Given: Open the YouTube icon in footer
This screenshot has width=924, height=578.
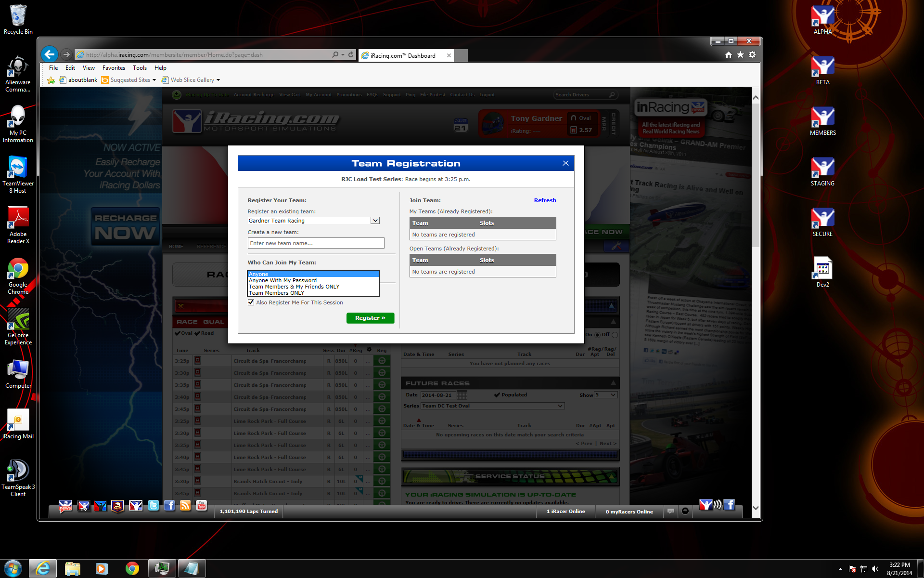Looking at the screenshot, I should pos(202,505).
